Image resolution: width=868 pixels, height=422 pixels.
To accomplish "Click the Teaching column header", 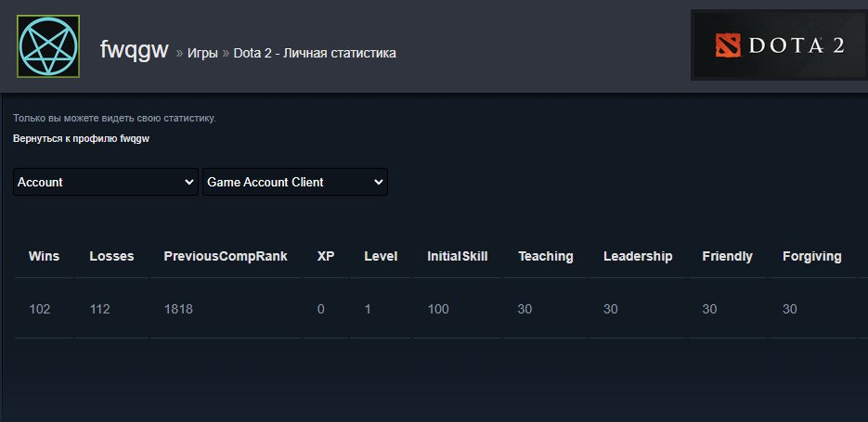I will pyautogui.click(x=545, y=256).
